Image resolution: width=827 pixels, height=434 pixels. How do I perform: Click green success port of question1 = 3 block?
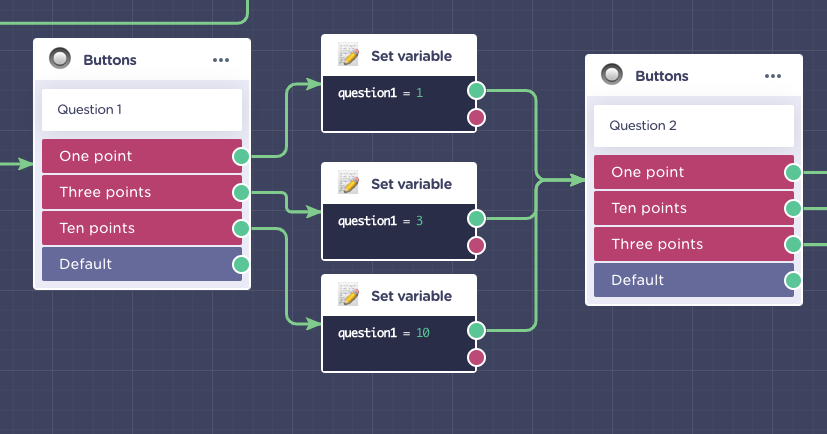(x=476, y=218)
